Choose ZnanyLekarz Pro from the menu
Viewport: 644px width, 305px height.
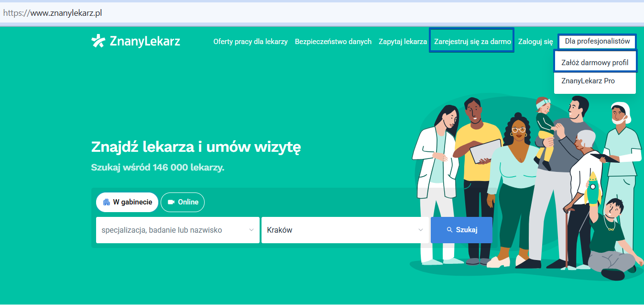(589, 80)
